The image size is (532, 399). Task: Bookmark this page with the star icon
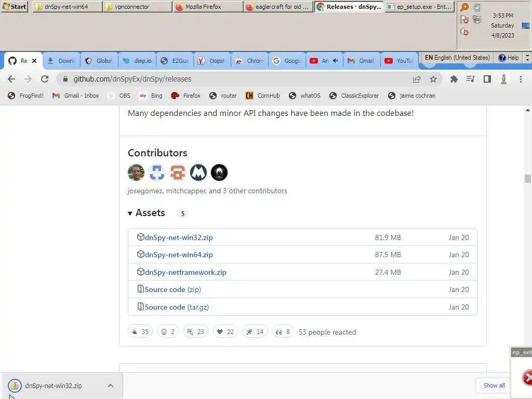point(433,79)
